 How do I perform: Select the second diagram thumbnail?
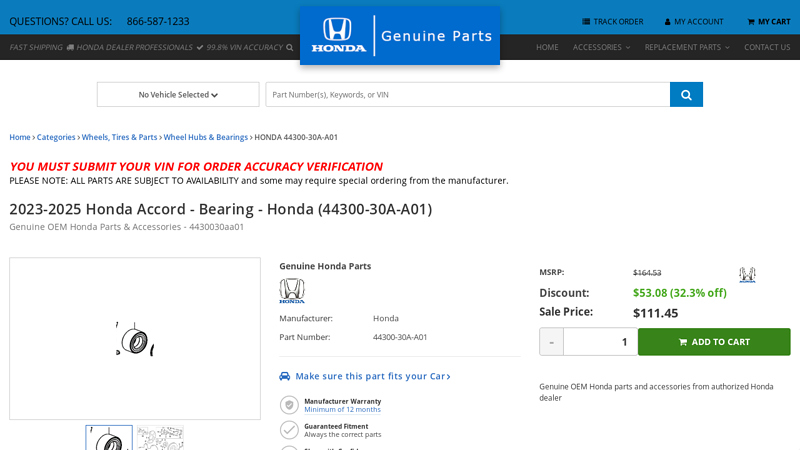coord(160,438)
